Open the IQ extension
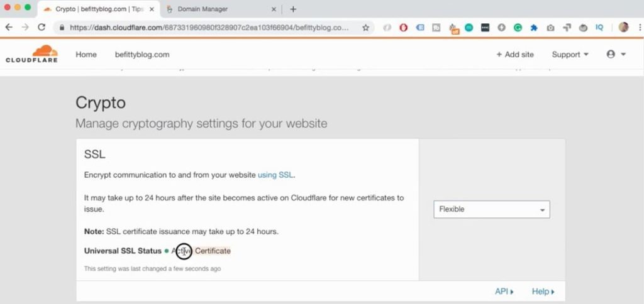 tap(599, 28)
